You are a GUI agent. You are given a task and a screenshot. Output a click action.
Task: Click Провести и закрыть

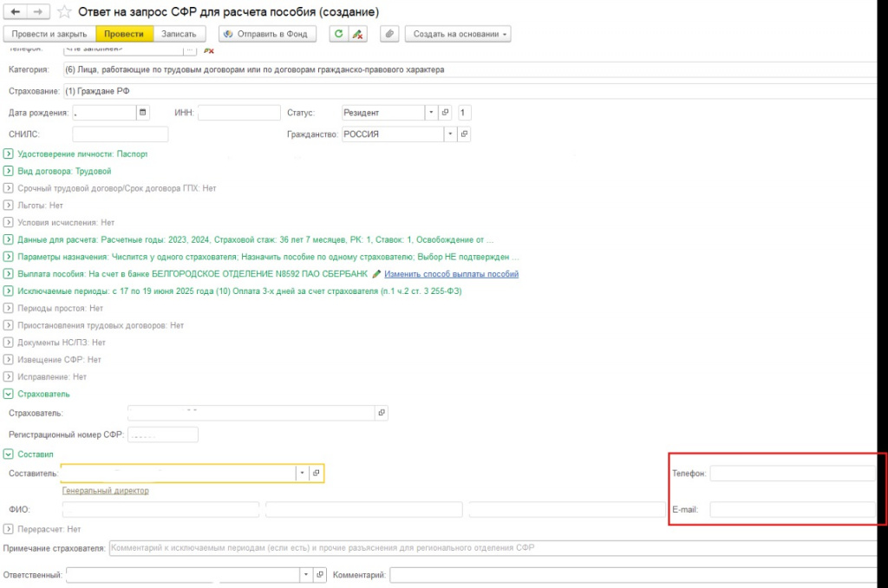click(49, 34)
